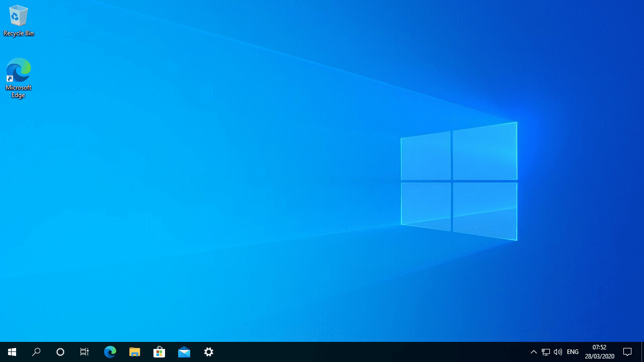Open Microsoft Edge from the taskbar

pyautogui.click(x=110, y=351)
